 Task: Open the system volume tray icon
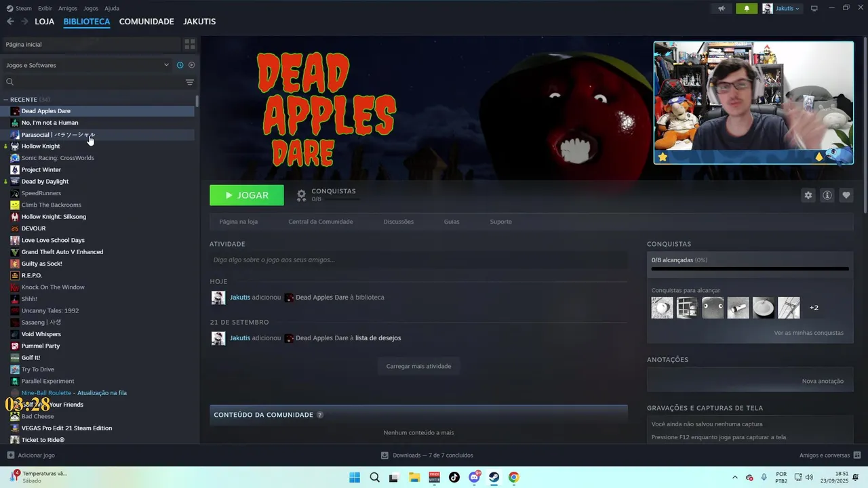[809, 477]
